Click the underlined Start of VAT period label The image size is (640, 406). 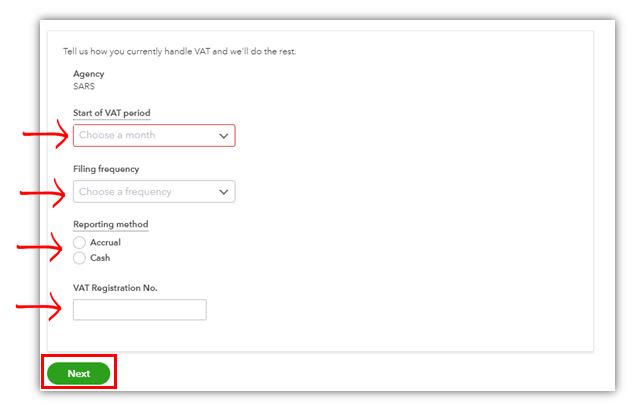point(112,113)
